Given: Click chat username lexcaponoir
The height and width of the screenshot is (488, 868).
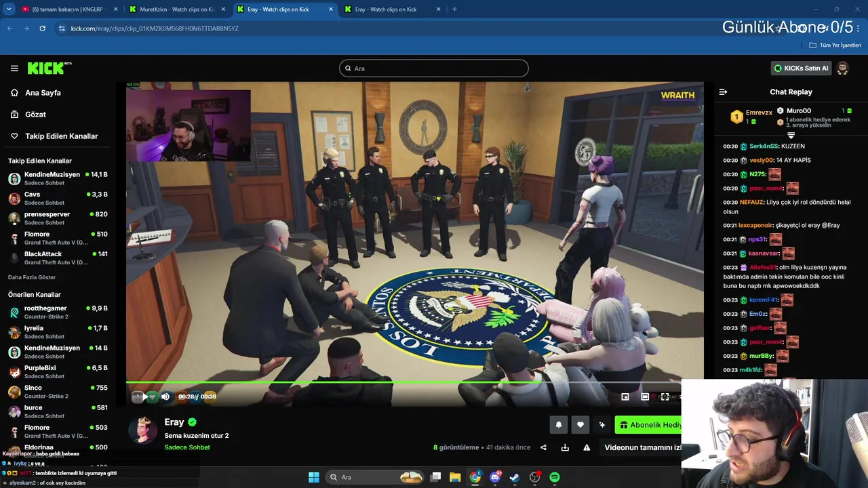Looking at the screenshot, I should (755, 225).
